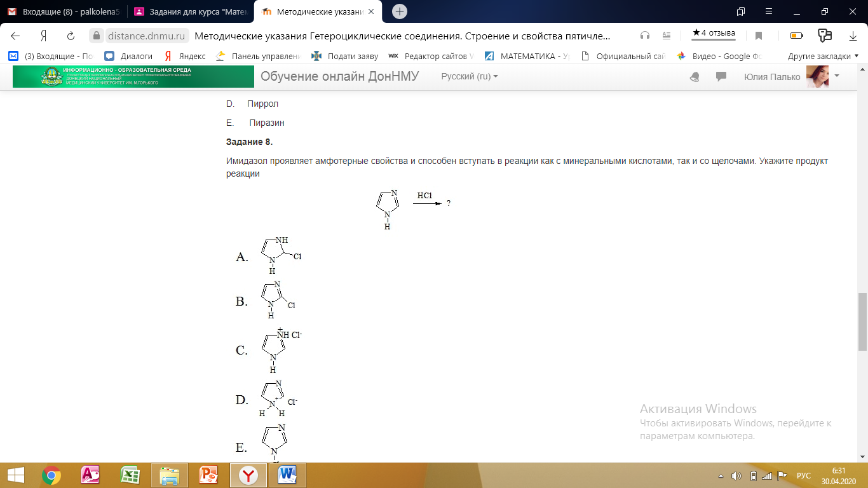Reload the page with the refresh icon
Viewport: 868px width, 488px height.
pyautogui.click(x=71, y=36)
